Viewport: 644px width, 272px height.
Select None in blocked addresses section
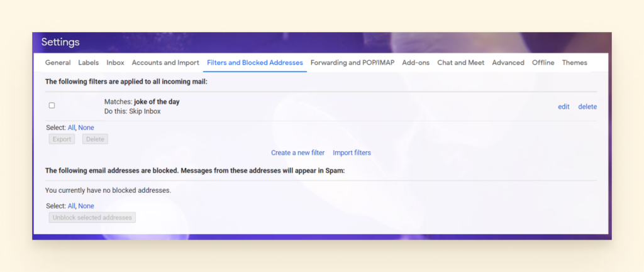pos(86,206)
